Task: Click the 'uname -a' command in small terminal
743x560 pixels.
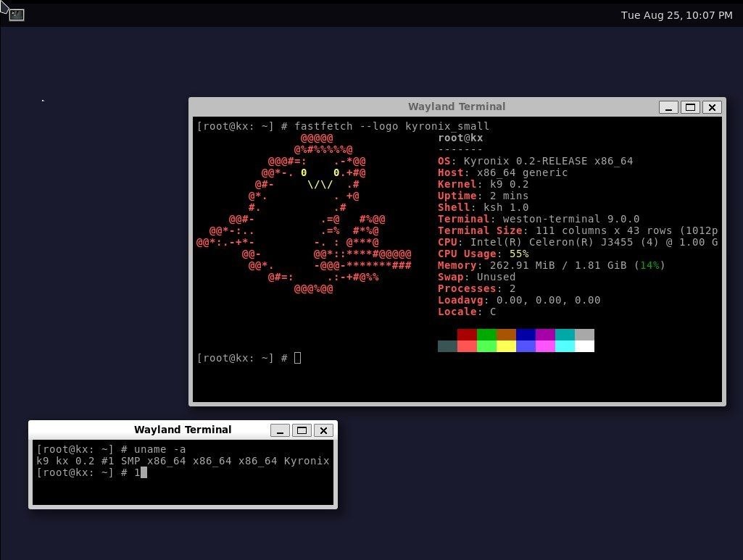Action: click(x=159, y=449)
